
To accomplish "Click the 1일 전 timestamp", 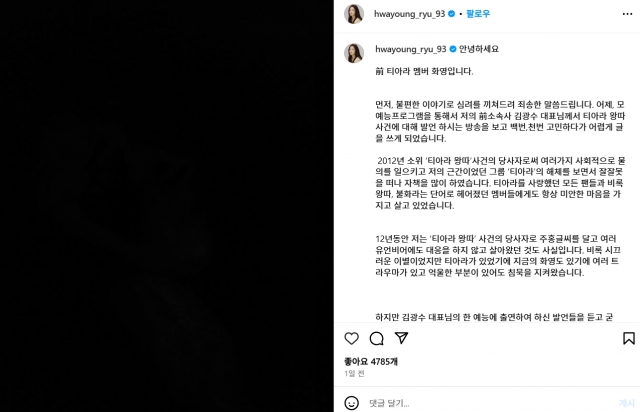I will [354, 373].
